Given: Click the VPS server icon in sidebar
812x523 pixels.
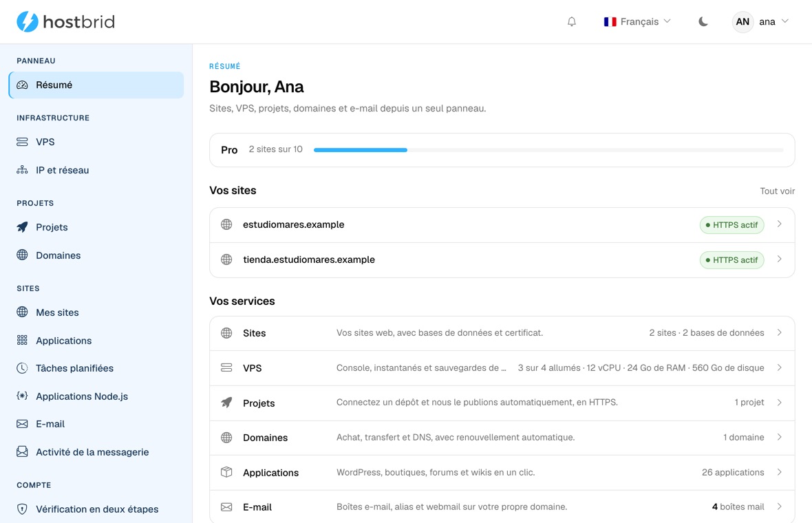Looking at the screenshot, I should coord(22,142).
